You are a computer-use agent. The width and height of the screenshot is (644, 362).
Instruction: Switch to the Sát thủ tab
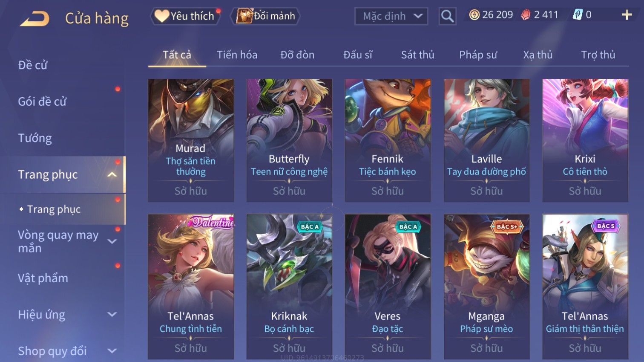coord(417,55)
